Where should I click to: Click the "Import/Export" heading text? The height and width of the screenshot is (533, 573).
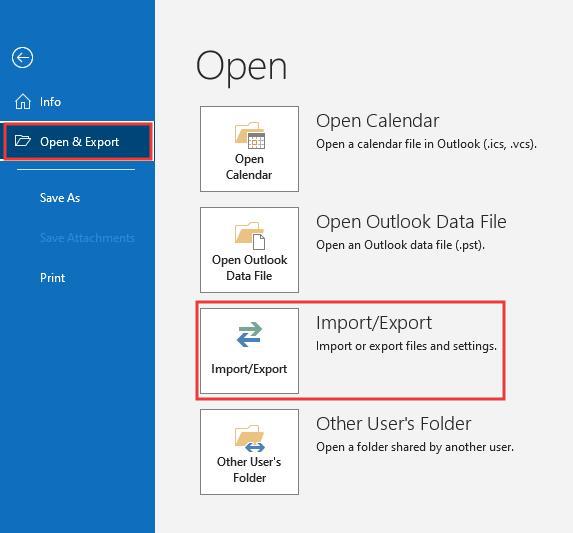(374, 323)
